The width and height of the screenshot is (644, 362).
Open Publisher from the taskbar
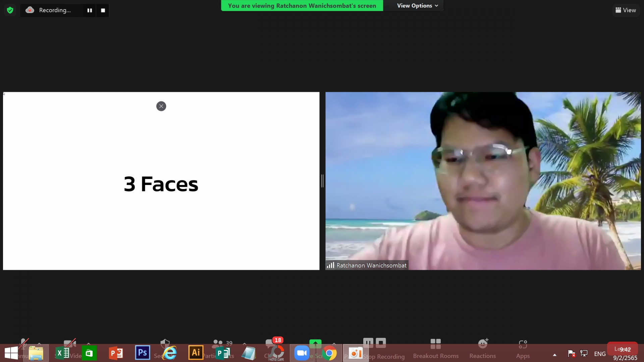(223, 353)
